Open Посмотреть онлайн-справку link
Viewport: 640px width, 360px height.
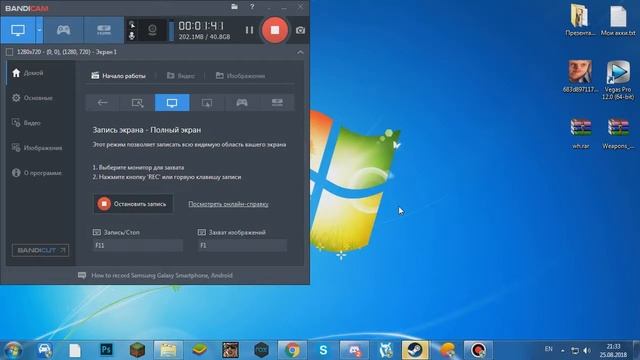228,204
